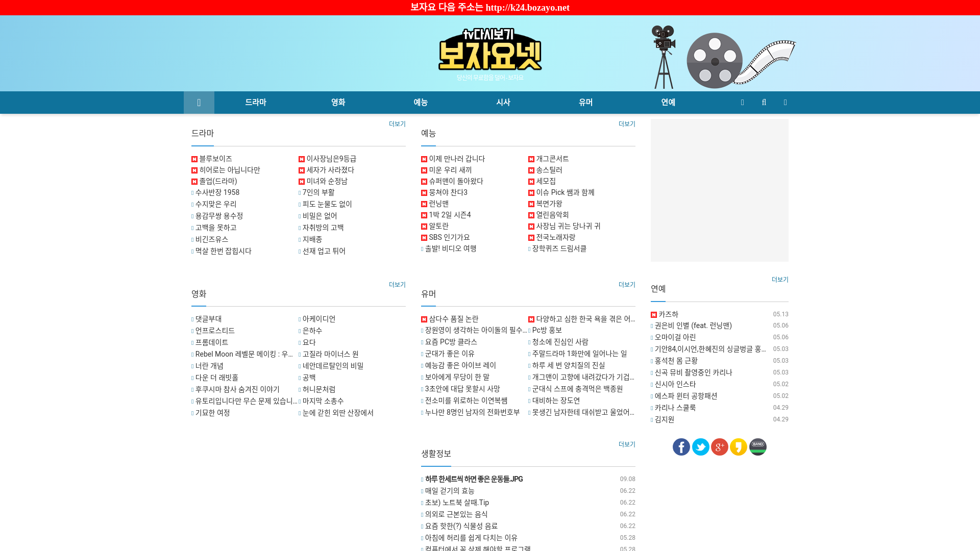Viewport: 980px width, 551px height.
Task: Share via Facebook icon
Action: [x=681, y=447]
